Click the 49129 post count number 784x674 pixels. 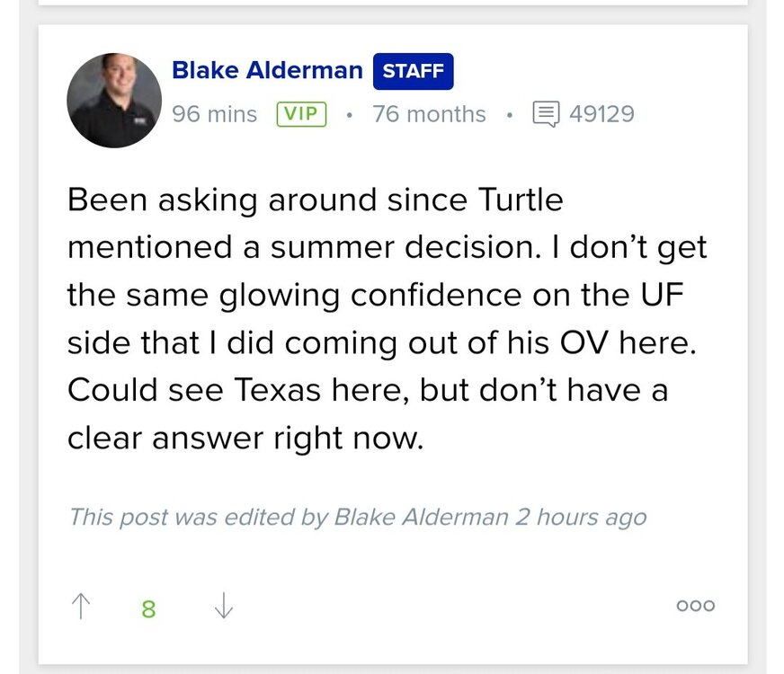601,114
